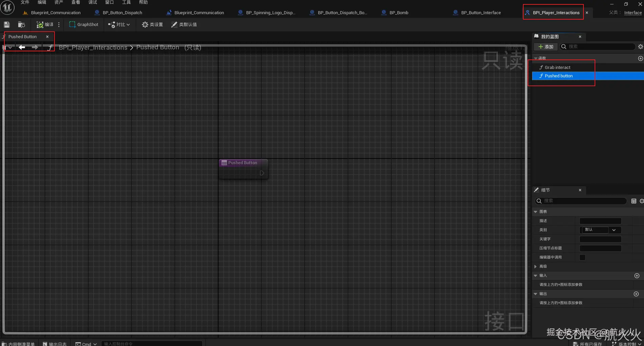Click the 压缩节点标题 input field
The width and height of the screenshot is (644, 346).
(600, 248)
